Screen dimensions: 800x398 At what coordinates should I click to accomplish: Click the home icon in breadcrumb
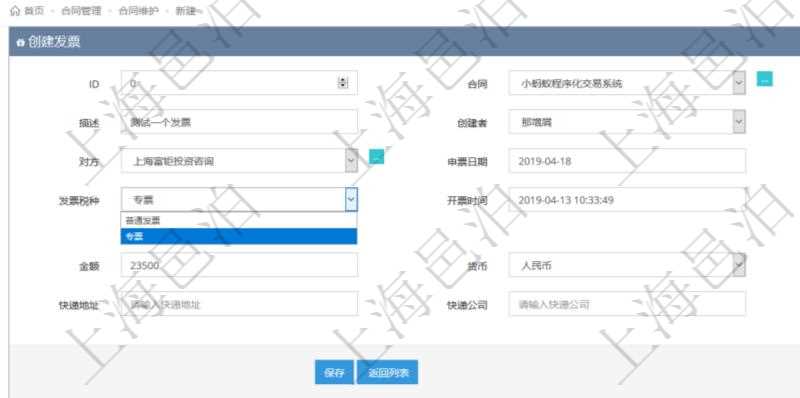click(15, 11)
